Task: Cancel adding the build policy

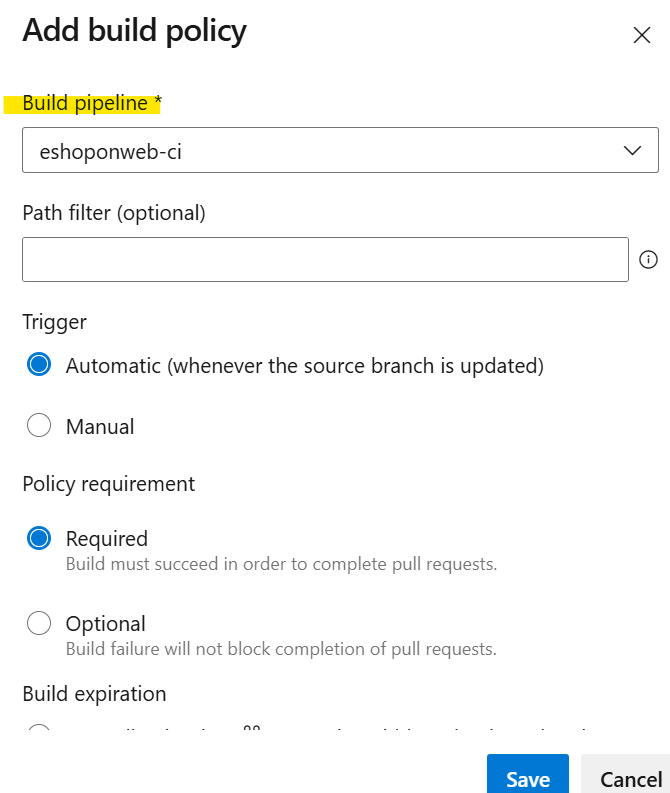Action: 627,776
